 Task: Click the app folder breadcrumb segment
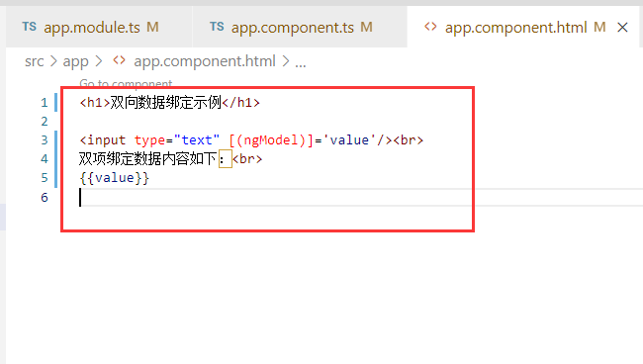coord(75,61)
